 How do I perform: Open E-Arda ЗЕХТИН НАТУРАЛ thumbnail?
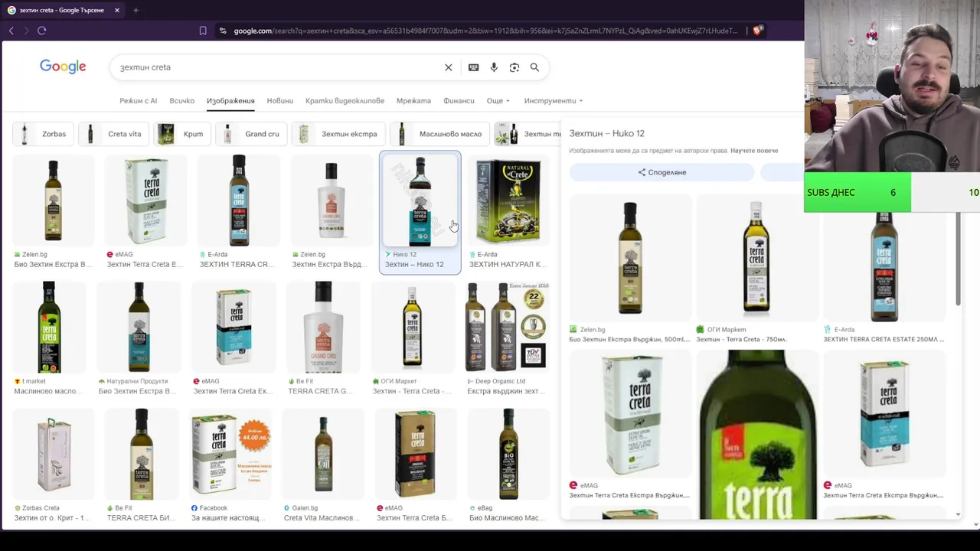tap(508, 201)
